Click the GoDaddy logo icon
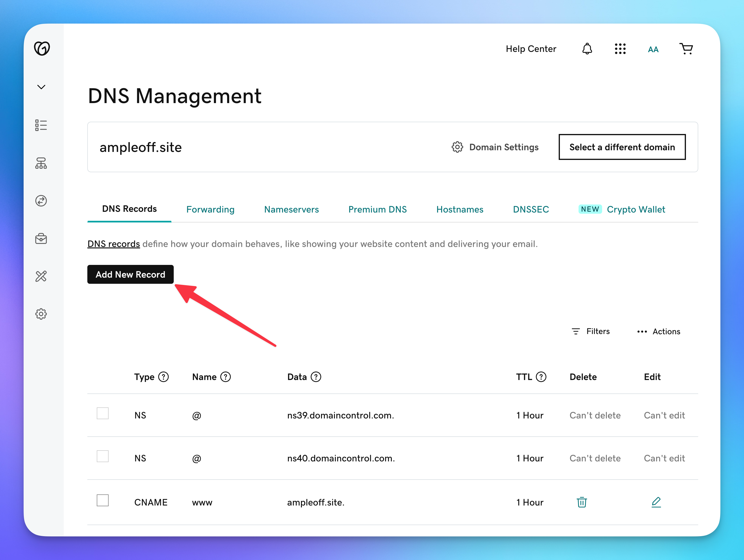Image resolution: width=744 pixels, height=560 pixels. (42, 48)
